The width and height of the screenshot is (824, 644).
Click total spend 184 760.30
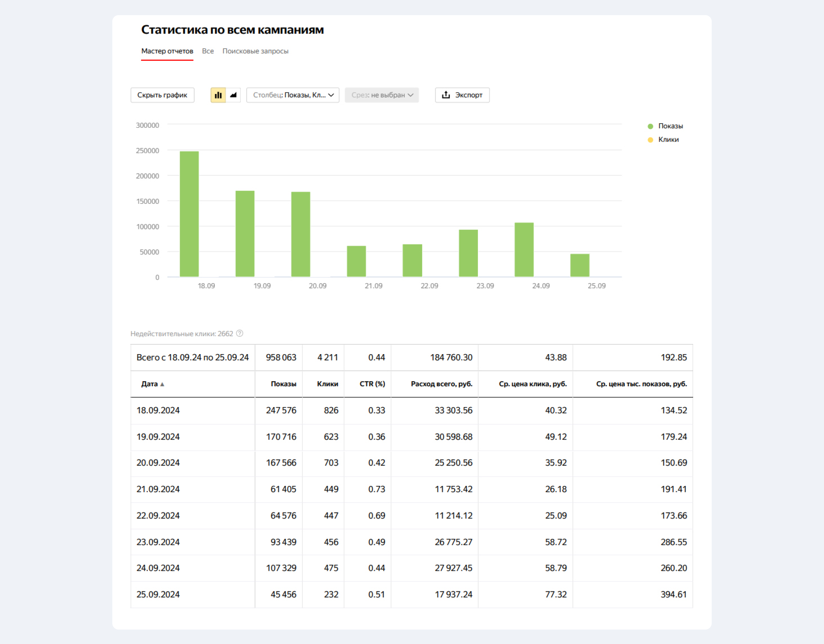click(x=451, y=358)
